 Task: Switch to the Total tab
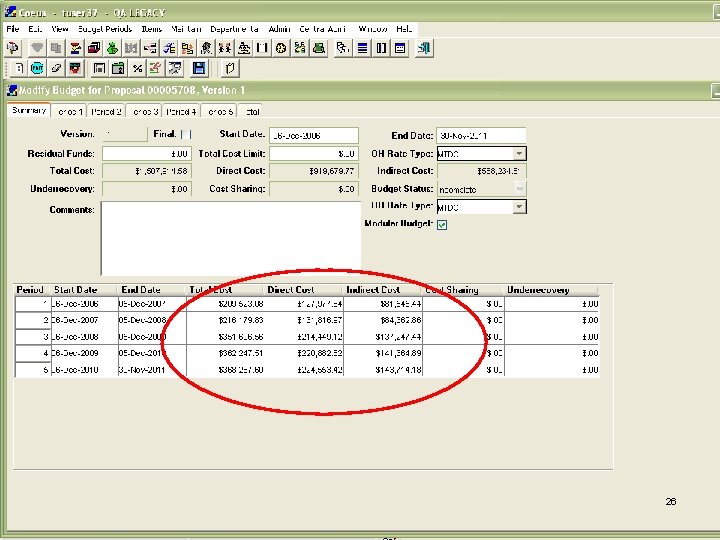point(250,112)
